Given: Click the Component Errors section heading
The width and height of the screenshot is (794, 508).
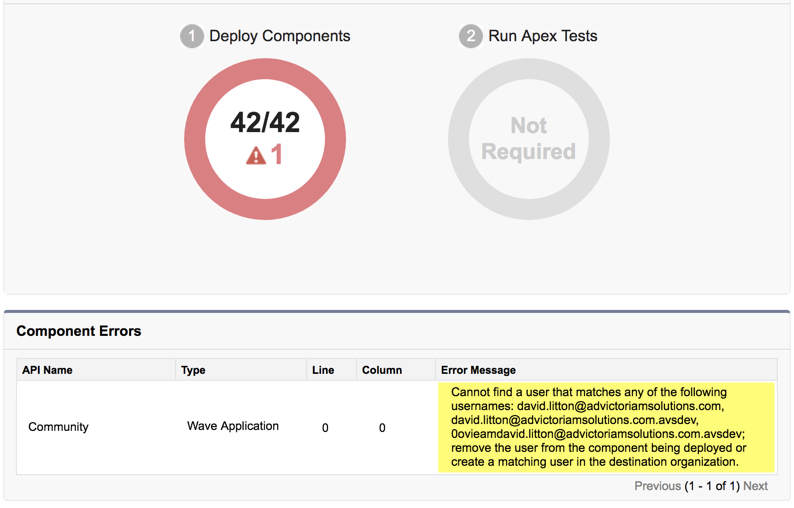Looking at the screenshot, I should pyautogui.click(x=79, y=331).
